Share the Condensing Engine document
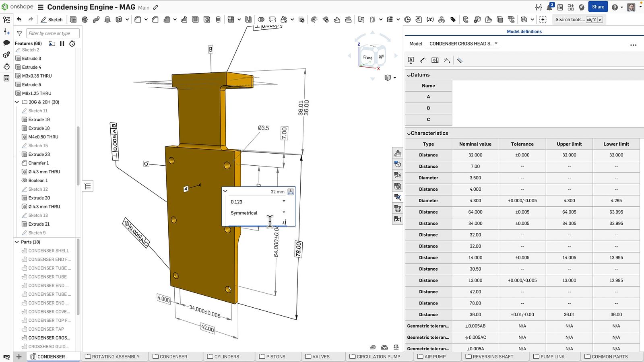 598,6
